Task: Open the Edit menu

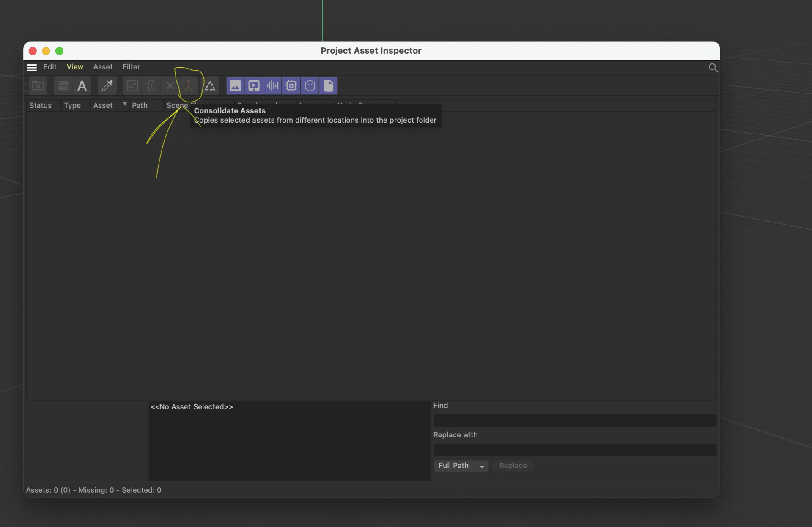Action: pos(49,67)
